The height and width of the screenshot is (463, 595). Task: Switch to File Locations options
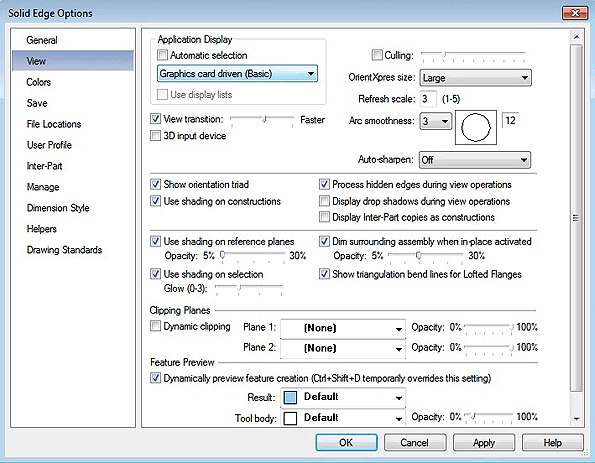click(54, 124)
